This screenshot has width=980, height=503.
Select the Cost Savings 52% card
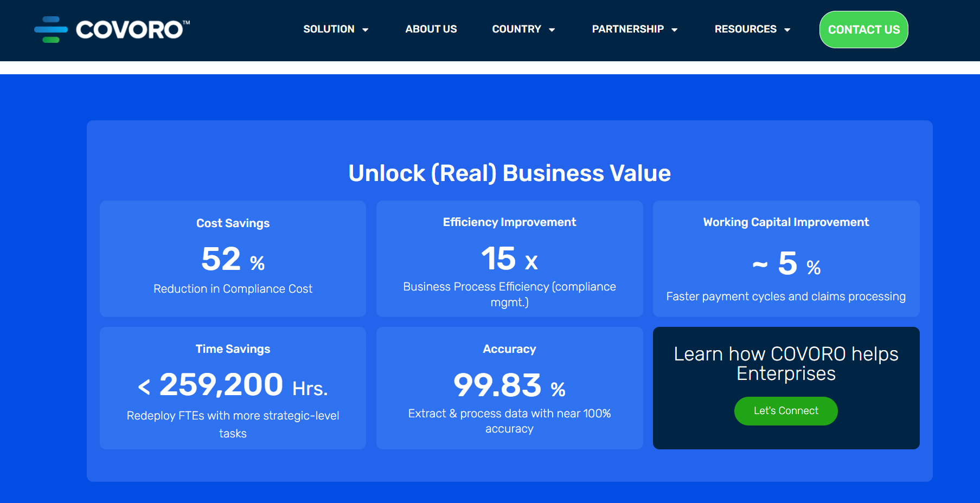233,259
